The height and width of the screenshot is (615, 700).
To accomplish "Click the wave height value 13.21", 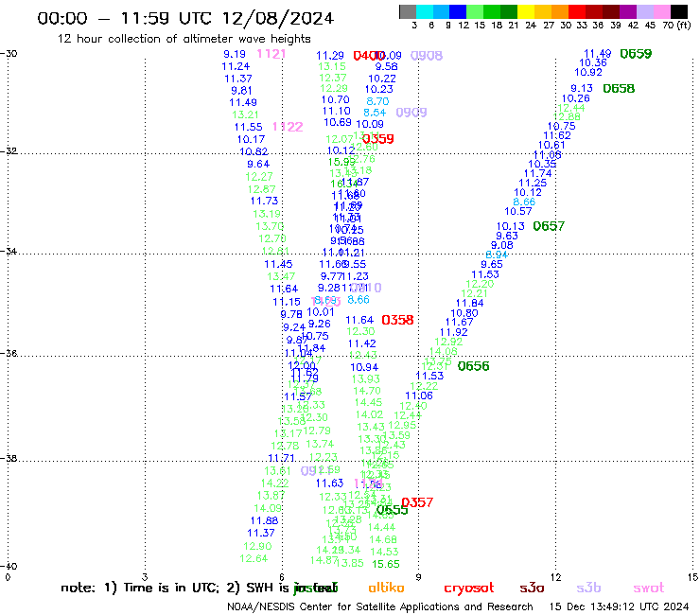I will tap(246, 114).
